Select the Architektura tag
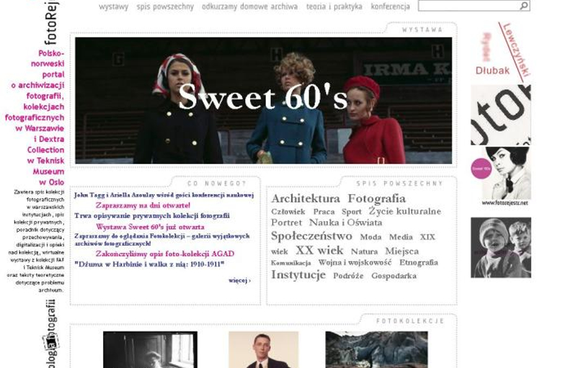 pyautogui.click(x=306, y=199)
